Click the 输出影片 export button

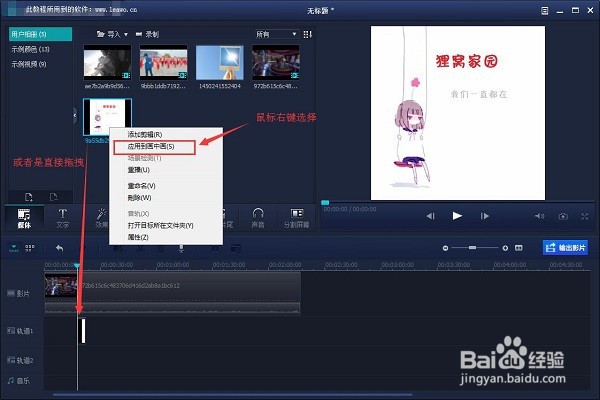pyautogui.click(x=565, y=248)
